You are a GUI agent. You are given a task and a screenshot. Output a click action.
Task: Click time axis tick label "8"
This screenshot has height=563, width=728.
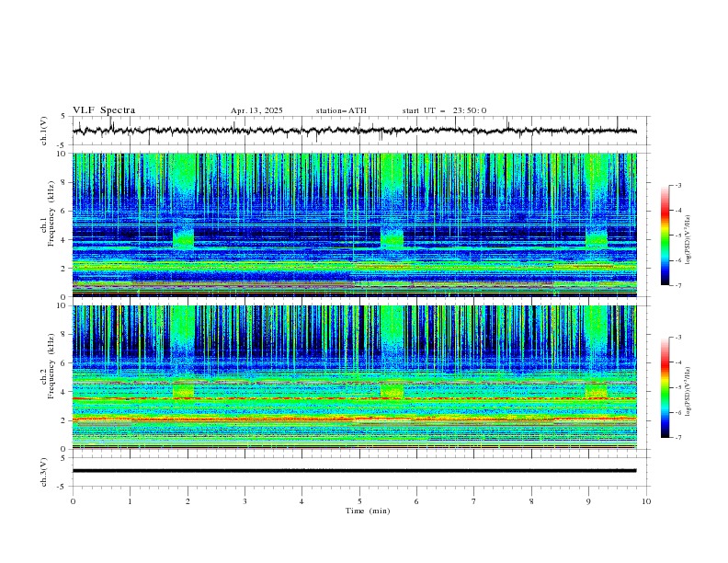531,501
